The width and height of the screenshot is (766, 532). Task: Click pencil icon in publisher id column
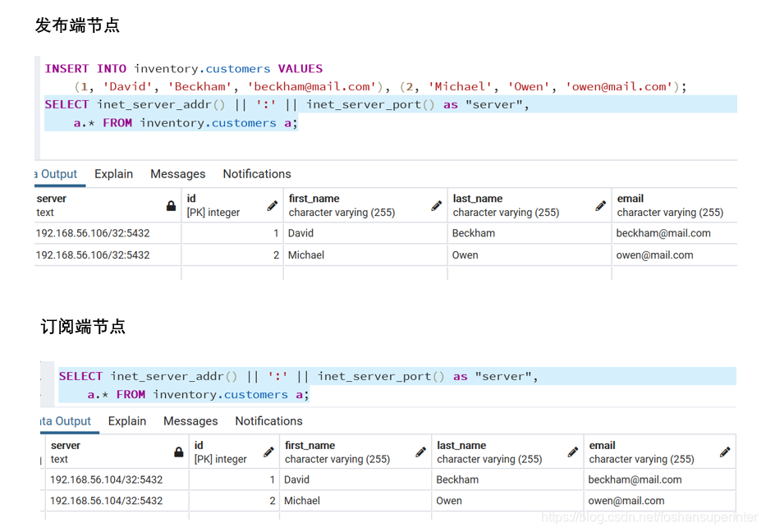272,206
